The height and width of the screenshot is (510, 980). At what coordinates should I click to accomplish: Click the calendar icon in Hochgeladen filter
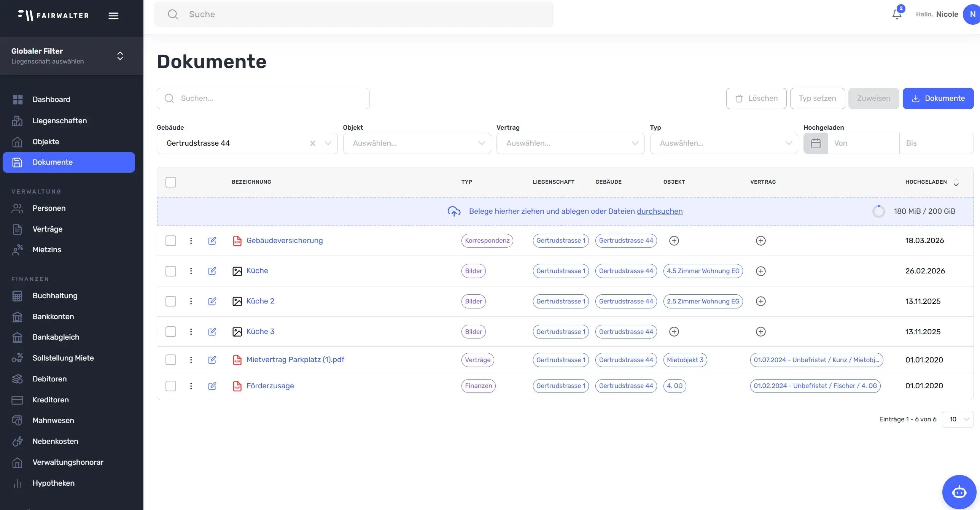coord(816,143)
